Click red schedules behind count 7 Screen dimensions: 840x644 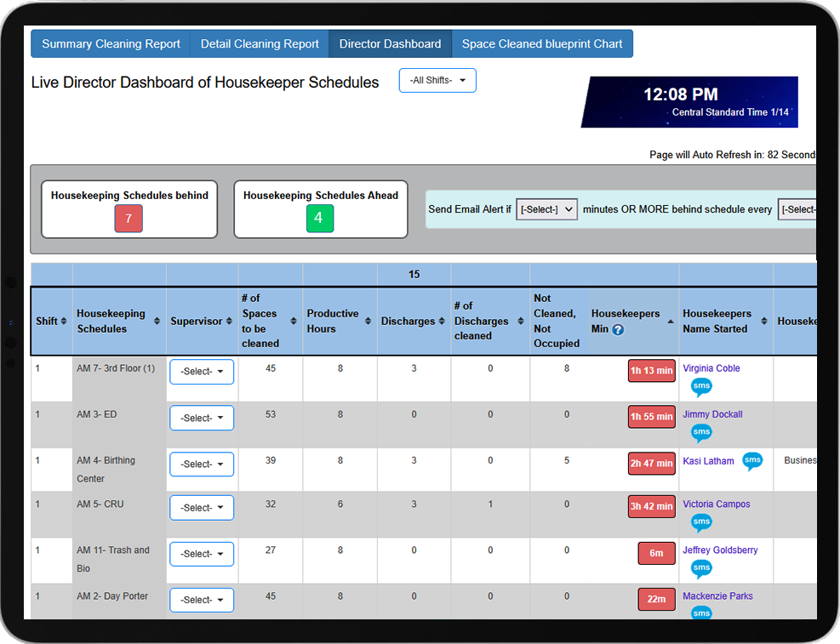(x=129, y=219)
